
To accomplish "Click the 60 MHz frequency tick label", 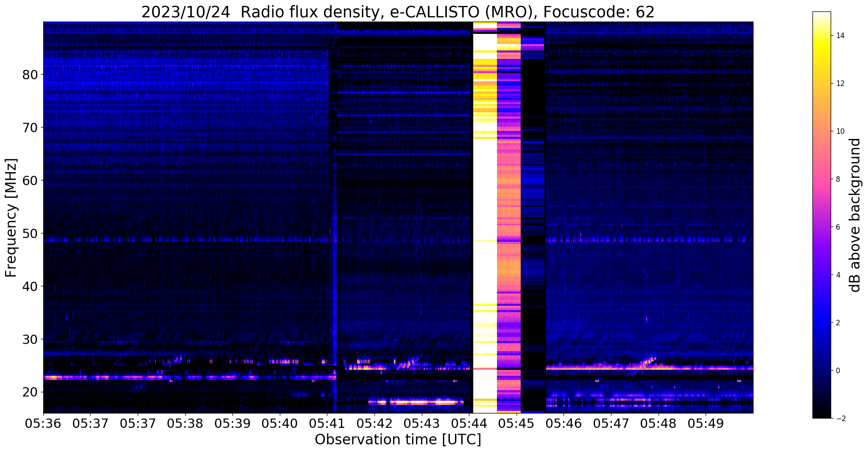I will pyautogui.click(x=30, y=180).
